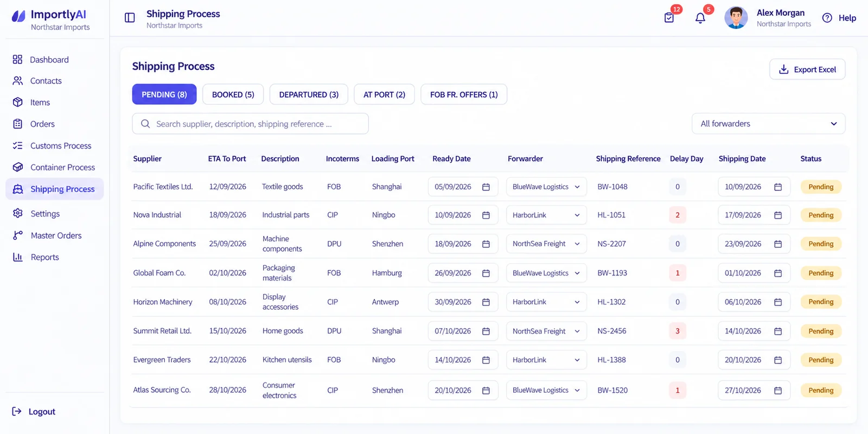Open forwarder dropdown for Summit Retail Ltd.
This screenshot has width=868, height=434.
point(546,331)
